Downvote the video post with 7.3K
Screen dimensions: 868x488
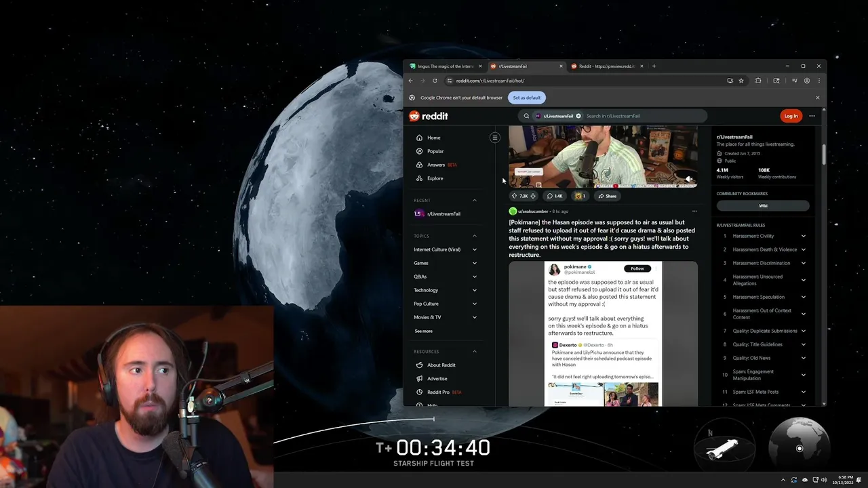(x=533, y=196)
